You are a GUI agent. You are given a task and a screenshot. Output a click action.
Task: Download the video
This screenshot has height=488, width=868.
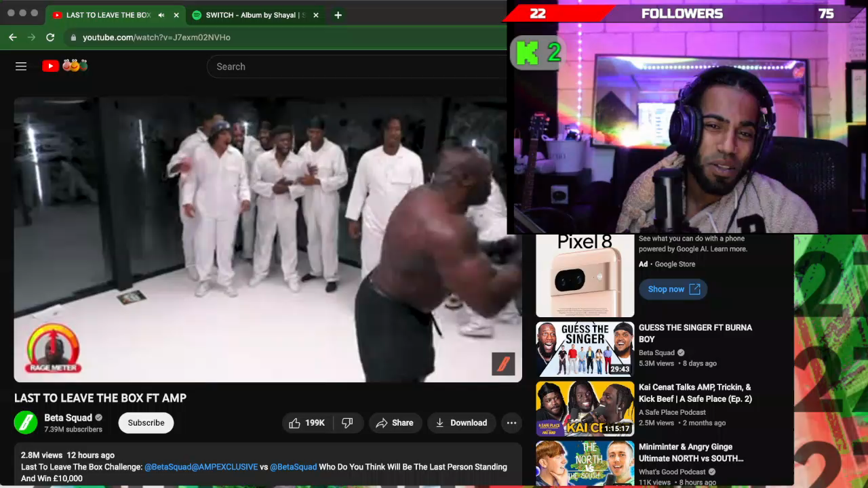click(461, 423)
